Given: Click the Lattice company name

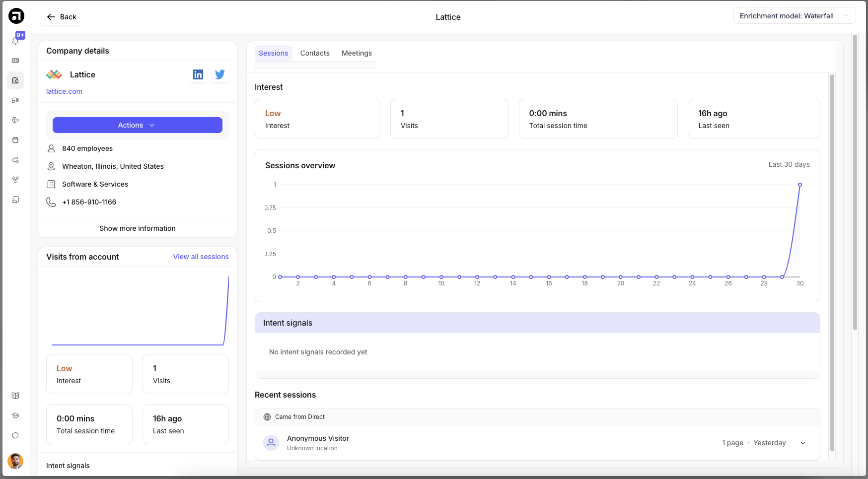Looking at the screenshot, I should (x=82, y=74).
